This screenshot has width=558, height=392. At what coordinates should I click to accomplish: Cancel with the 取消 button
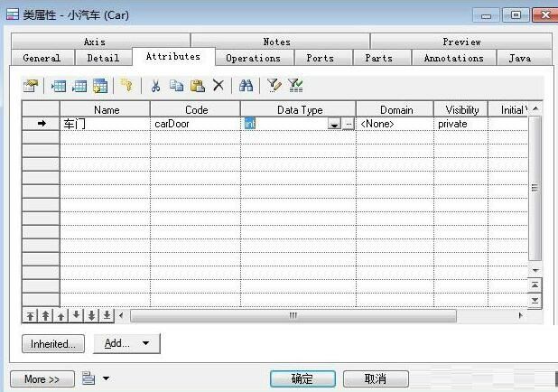coord(376,378)
